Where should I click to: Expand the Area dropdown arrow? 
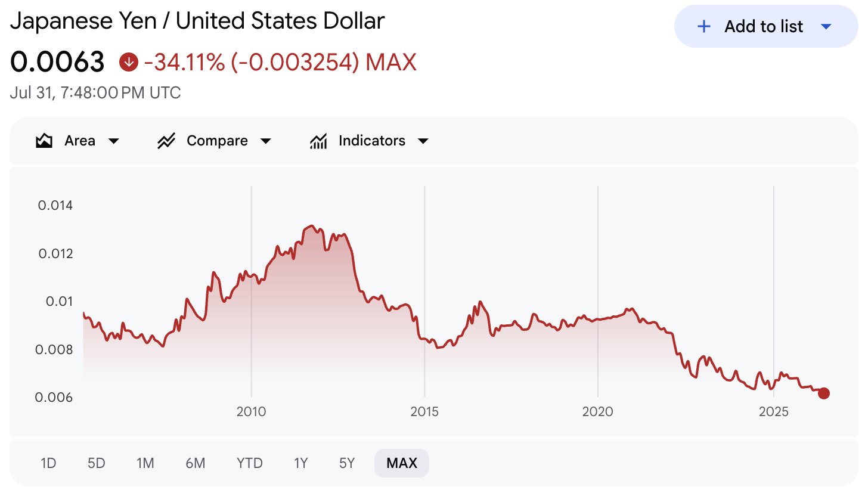tap(113, 141)
